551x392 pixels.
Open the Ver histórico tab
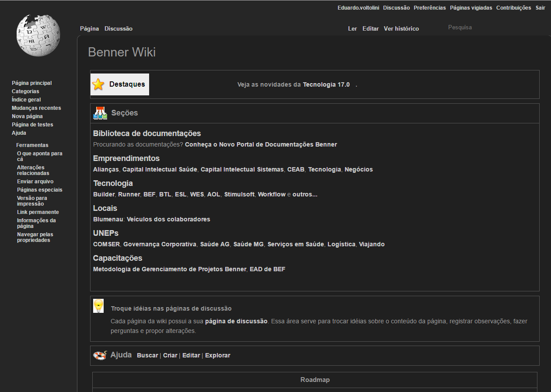pyautogui.click(x=401, y=28)
